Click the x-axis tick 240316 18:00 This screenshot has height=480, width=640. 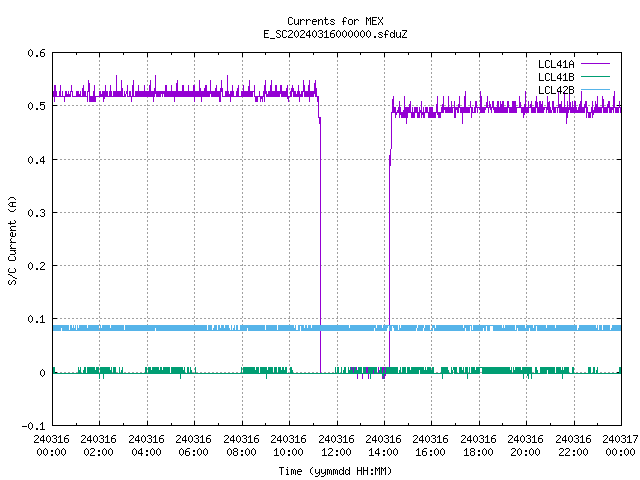(x=478, y=445)
